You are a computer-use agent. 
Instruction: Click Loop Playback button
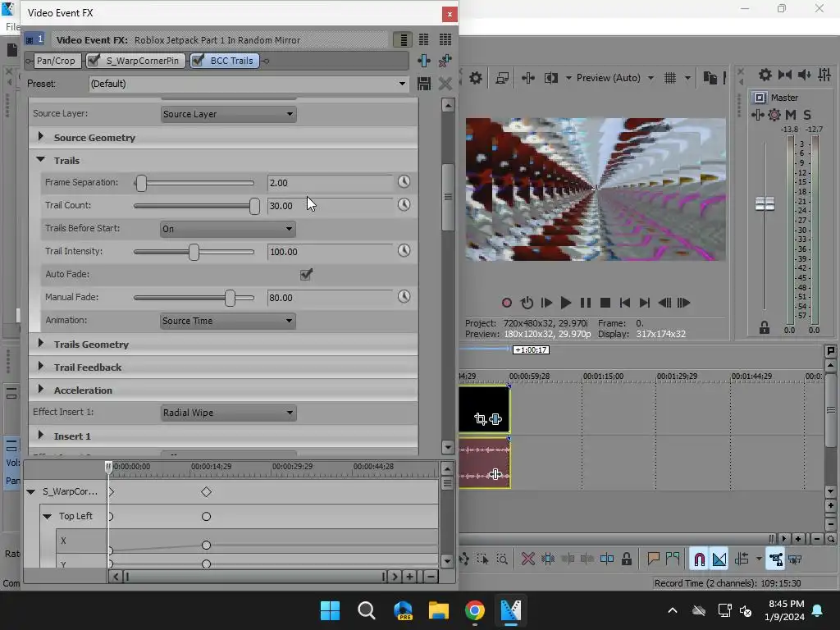(x=527, y=303)
